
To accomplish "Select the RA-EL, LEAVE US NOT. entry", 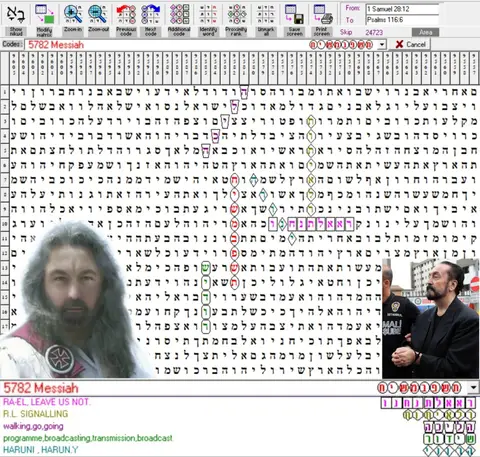I will (x=46, y=402).
